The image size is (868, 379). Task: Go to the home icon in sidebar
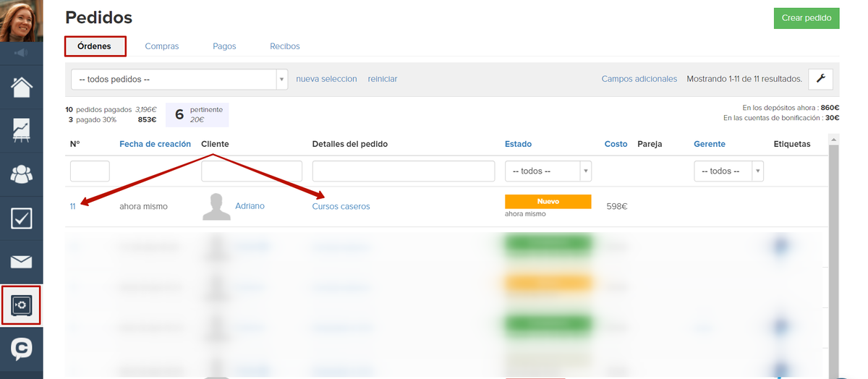(x=21, y=87)
